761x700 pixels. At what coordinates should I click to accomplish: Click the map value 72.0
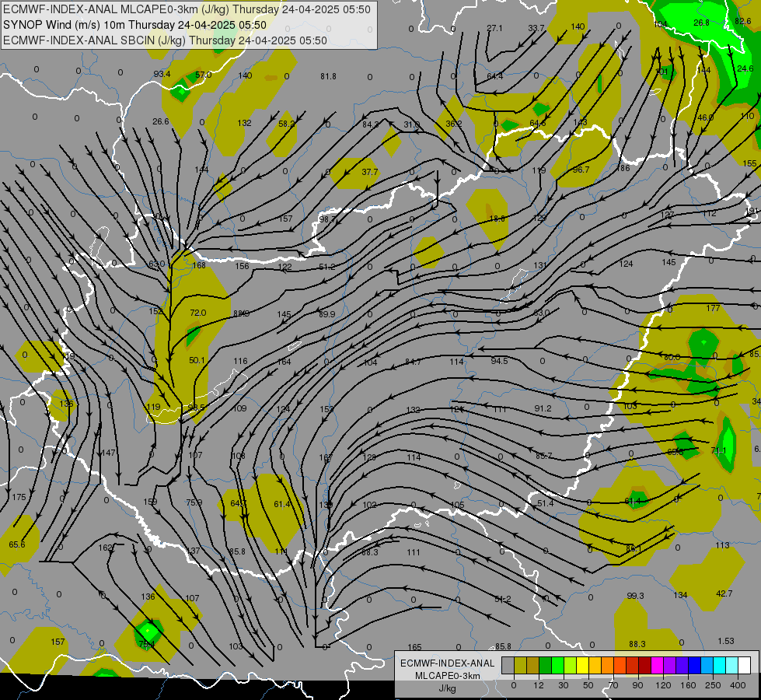pos(198,313)
